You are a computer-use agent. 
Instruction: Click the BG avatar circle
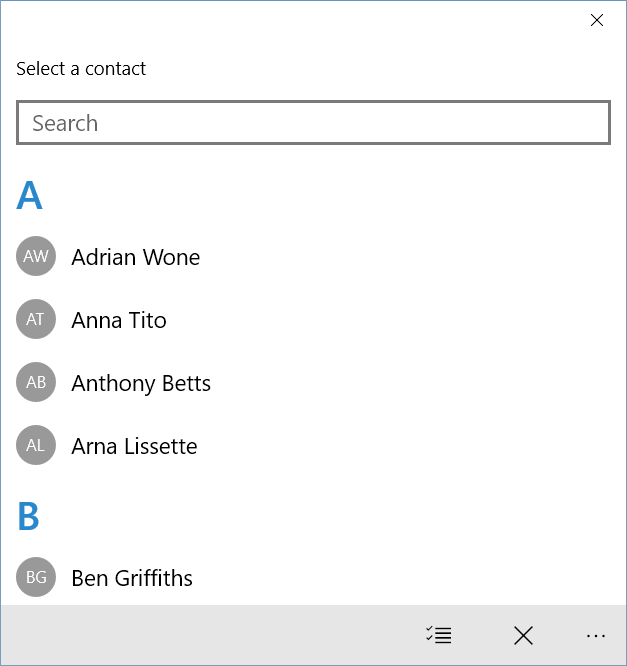[x=36, y=578]
